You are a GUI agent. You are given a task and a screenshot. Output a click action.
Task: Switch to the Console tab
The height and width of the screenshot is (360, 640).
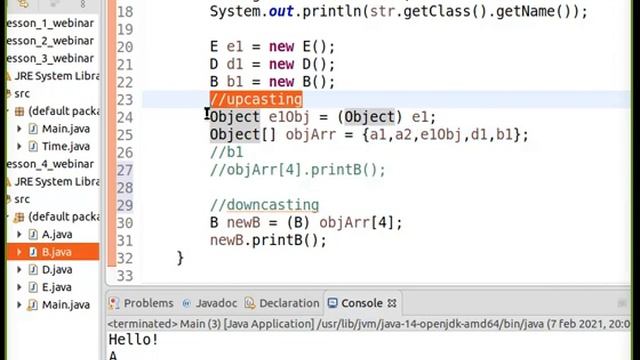tap(362, 303)
